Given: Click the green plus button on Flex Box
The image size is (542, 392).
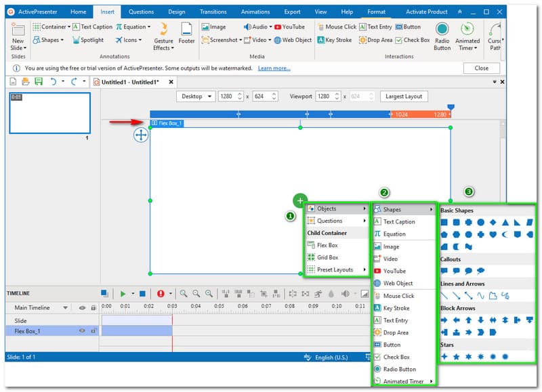Looking at the screenshot, I should click(x=299, y=200).
